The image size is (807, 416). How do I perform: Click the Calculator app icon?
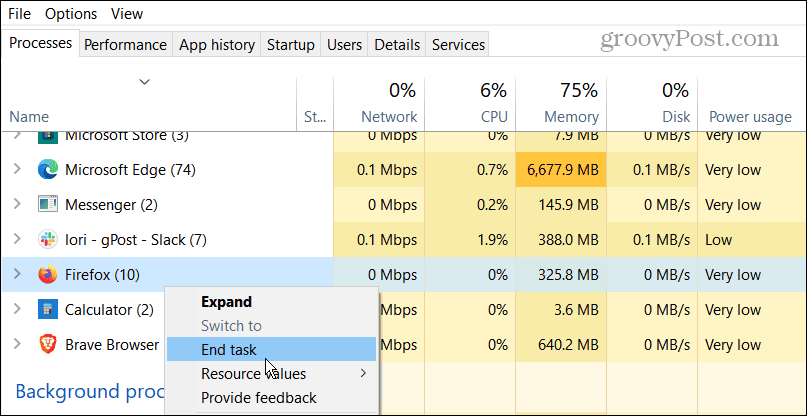point(48,309)
